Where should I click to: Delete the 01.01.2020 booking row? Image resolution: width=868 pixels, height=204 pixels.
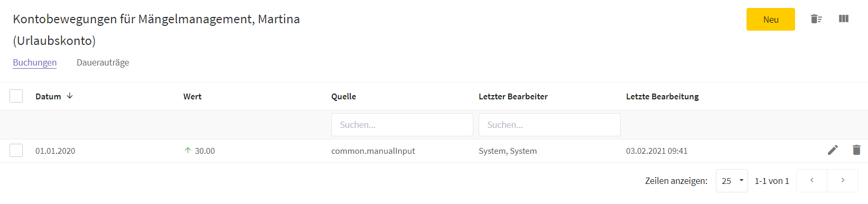click(x=856, y=150)
